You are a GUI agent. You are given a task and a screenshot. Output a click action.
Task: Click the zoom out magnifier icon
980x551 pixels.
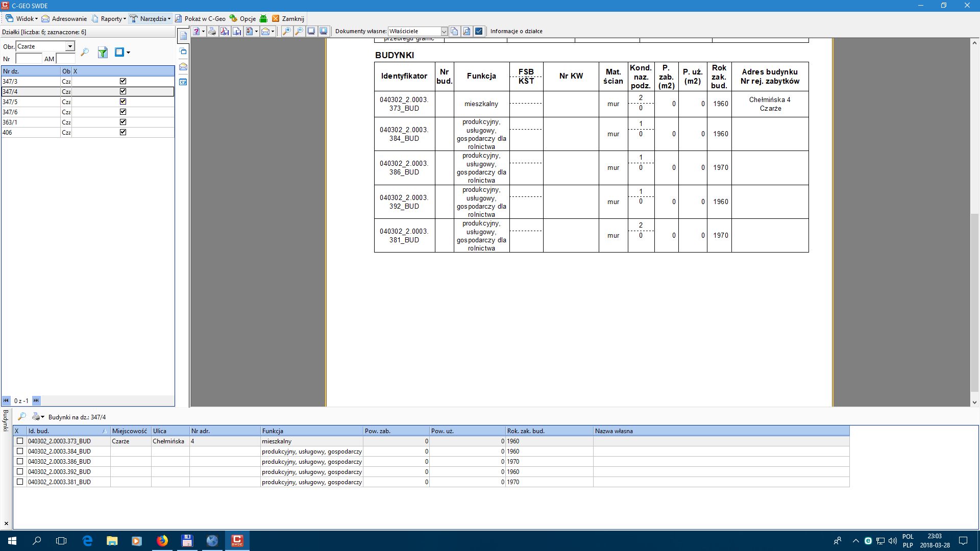299,31
